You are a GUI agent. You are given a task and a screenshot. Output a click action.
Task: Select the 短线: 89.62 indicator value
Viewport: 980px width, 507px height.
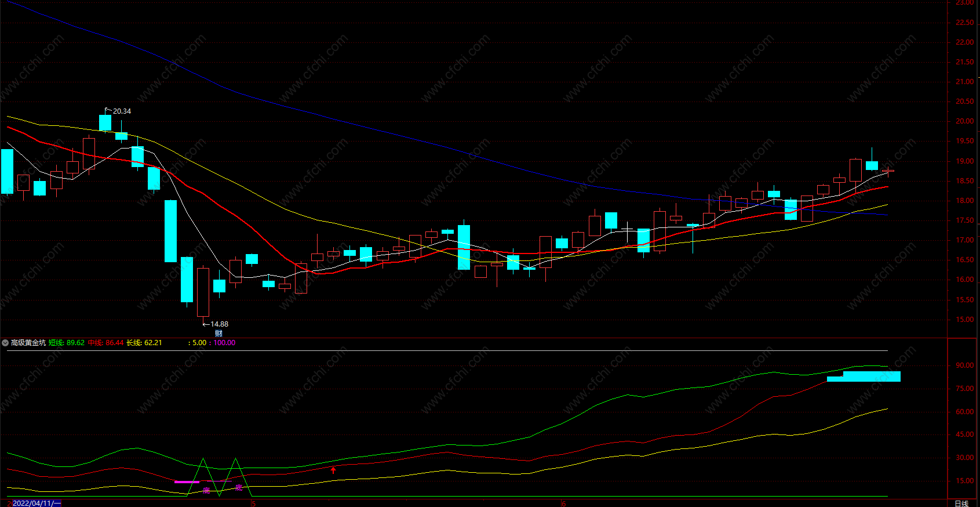pyautogui.click(x=66, y=343)
